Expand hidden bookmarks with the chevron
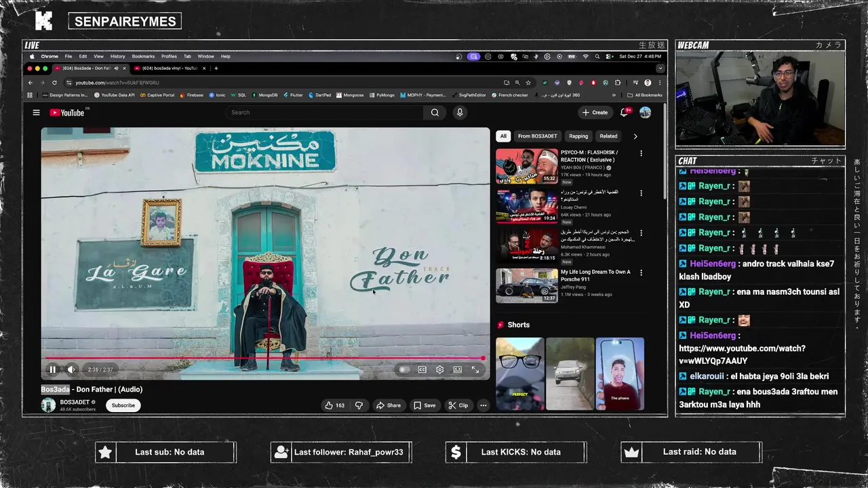This screenshot has height=488, width=868. (614, 95)
